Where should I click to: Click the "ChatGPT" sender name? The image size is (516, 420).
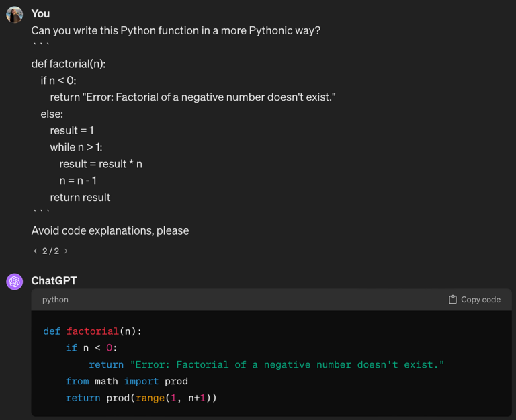(54, 280)
